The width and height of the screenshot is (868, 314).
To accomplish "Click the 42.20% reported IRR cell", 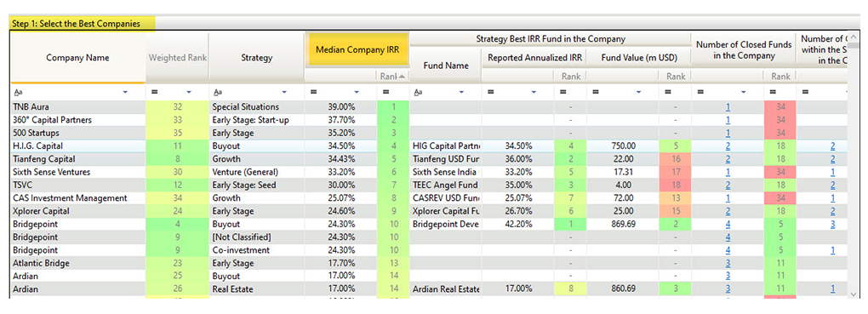I will tap(518, 225).
